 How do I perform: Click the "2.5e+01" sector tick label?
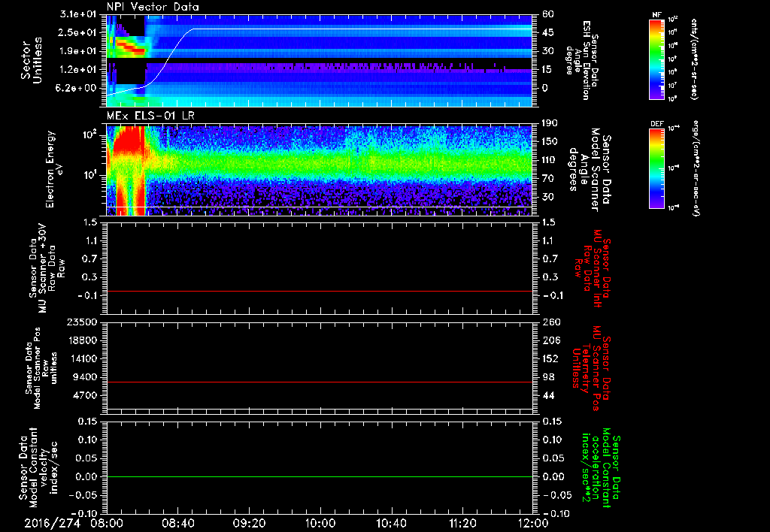78,32
